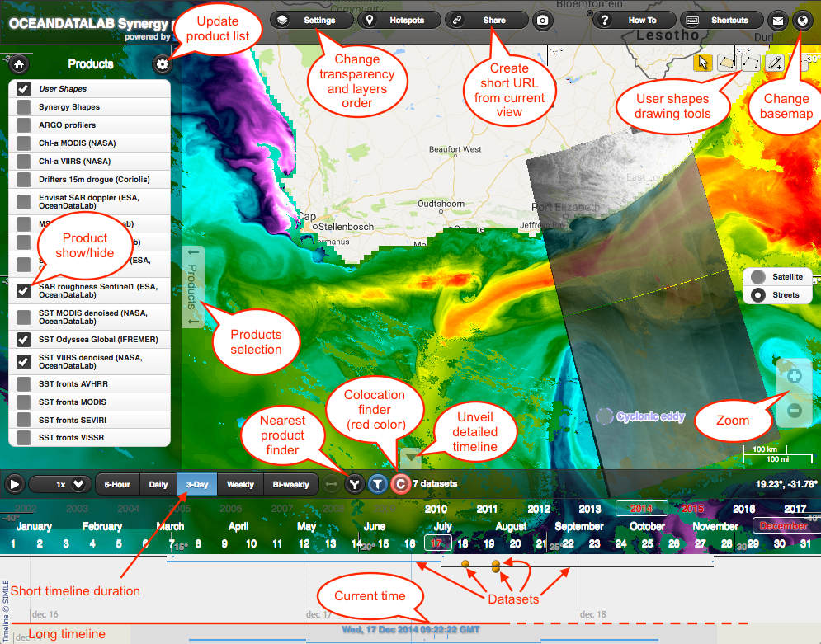Click the envelope mail icon
The height and width of the screenshot is (644, 821).
[778, 21]
